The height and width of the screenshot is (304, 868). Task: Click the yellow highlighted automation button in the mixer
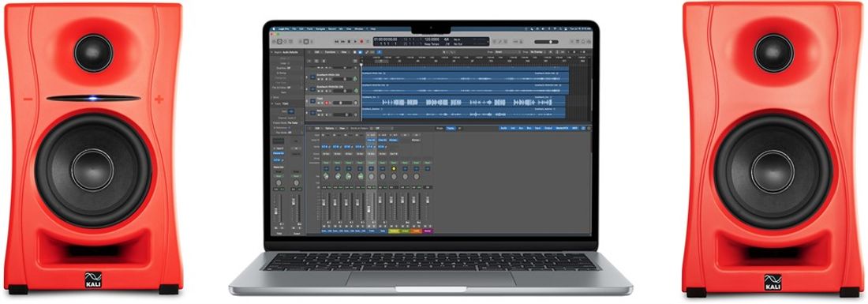[x=394, y=168]
